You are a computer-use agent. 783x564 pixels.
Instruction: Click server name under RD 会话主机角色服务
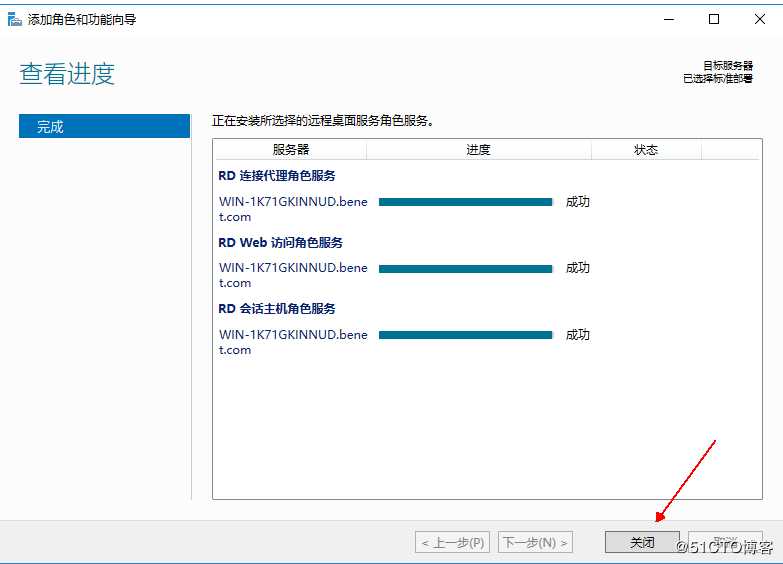click(x=293, y=342)
